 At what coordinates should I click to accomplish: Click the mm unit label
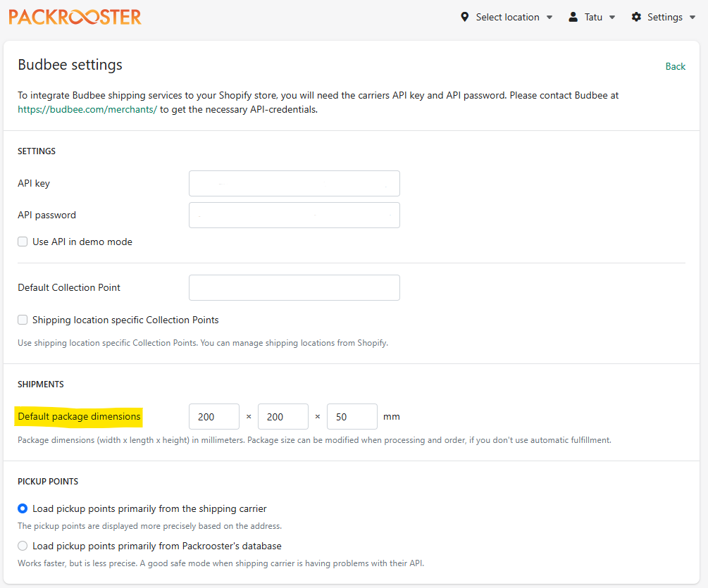(x=392, y=416)
